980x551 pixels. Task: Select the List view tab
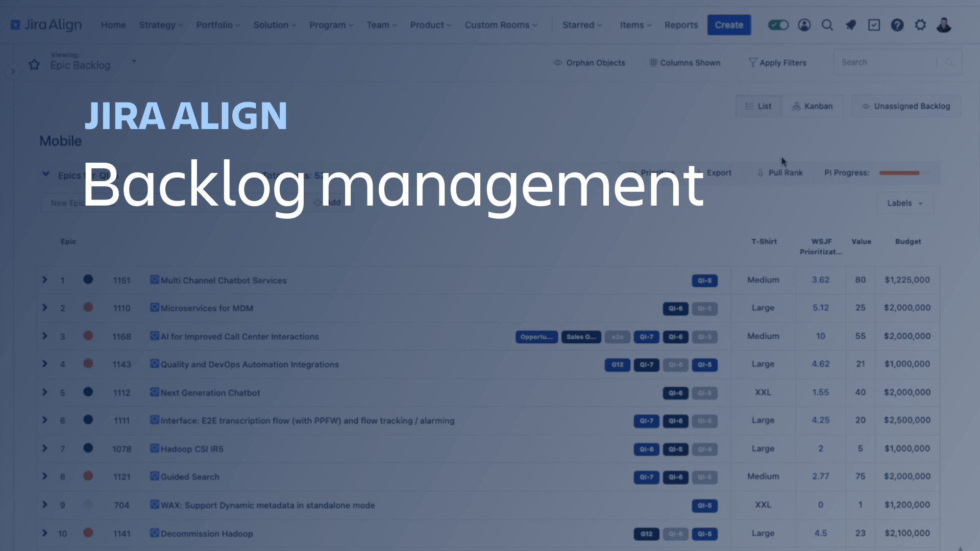[758, 106]
